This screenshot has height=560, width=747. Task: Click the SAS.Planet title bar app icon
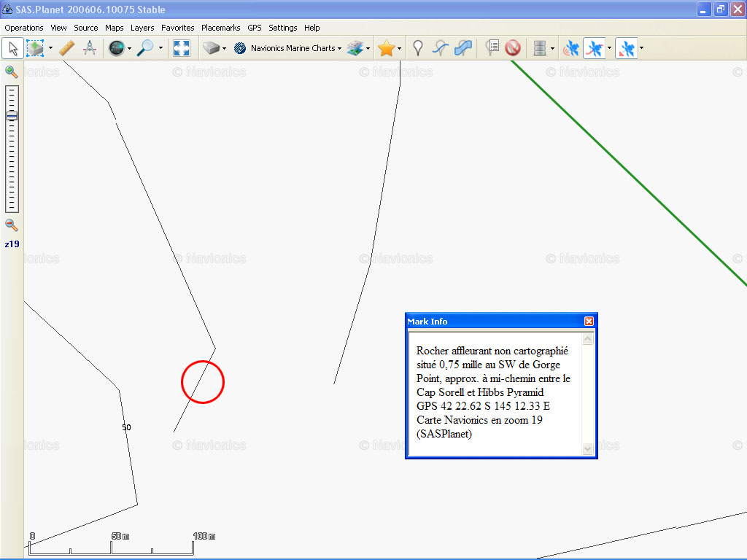click(7, 9)
